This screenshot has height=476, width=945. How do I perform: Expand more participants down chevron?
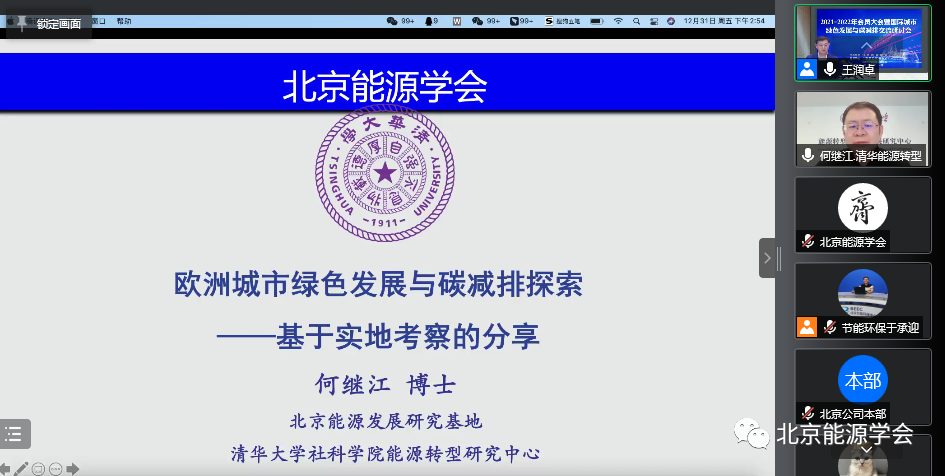coord(866,449)
